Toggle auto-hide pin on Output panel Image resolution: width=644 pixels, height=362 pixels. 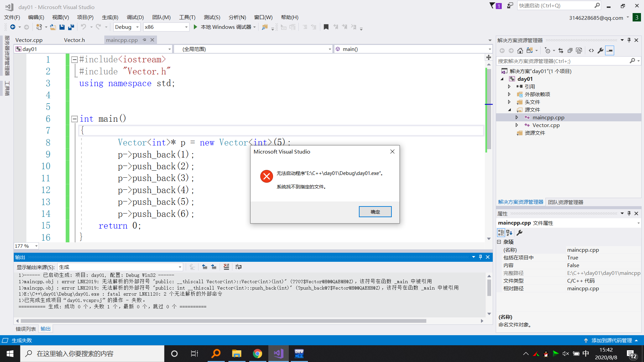pyautogui.click(x=480, y=257)
